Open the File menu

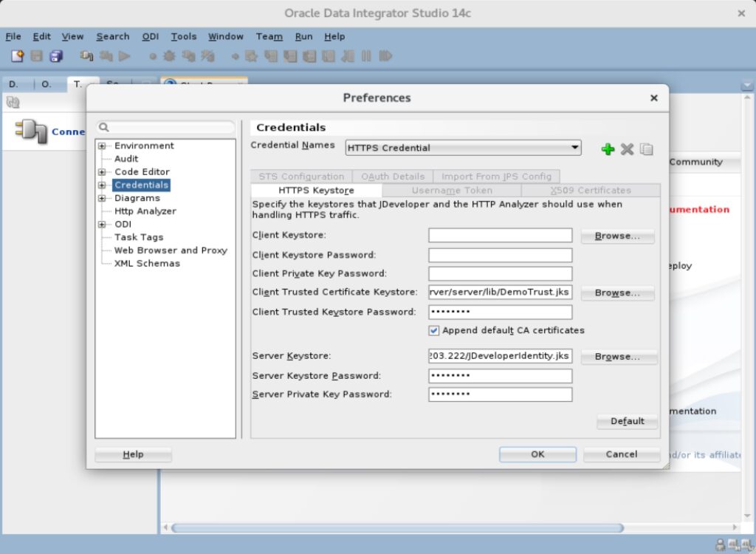[x=13, y=37]
